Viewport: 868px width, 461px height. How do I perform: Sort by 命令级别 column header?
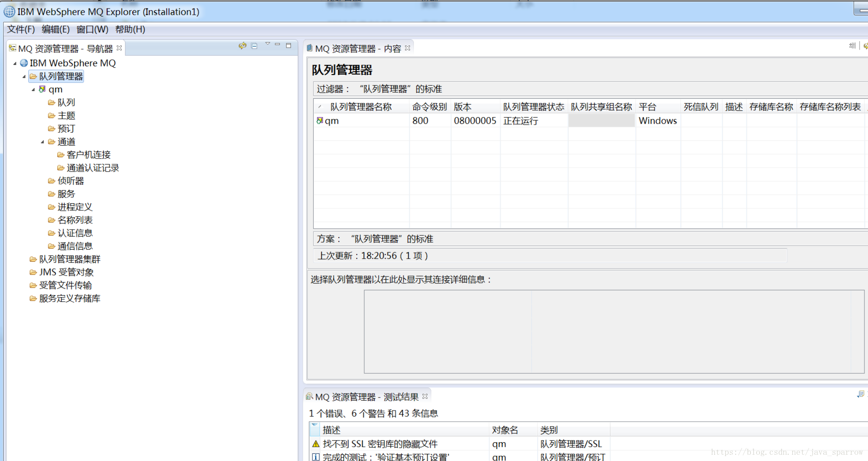[x=430, y=107]
